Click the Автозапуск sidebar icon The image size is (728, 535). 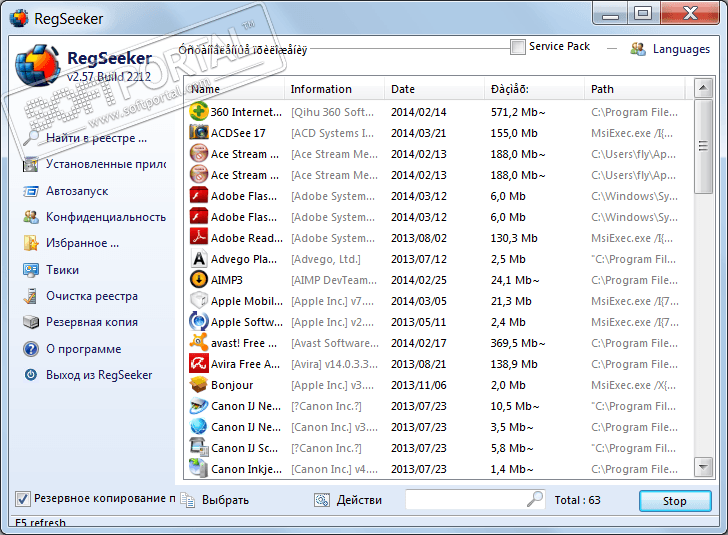click(x=31, y=191)
